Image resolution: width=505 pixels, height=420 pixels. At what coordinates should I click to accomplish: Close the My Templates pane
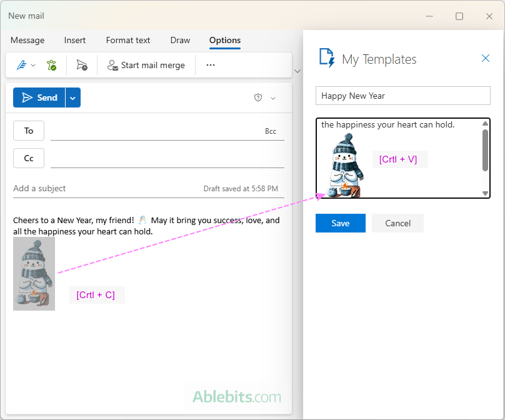pyautogui.click(x=486, y=58)
